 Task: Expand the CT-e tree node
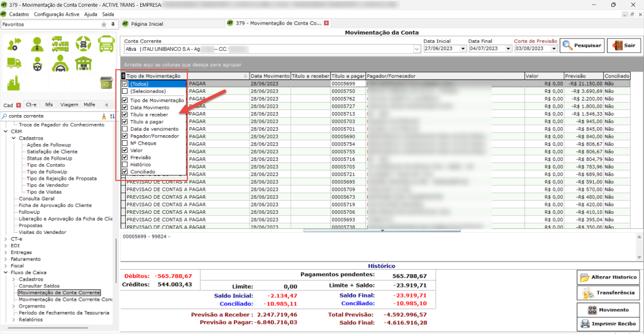point(6,239)
